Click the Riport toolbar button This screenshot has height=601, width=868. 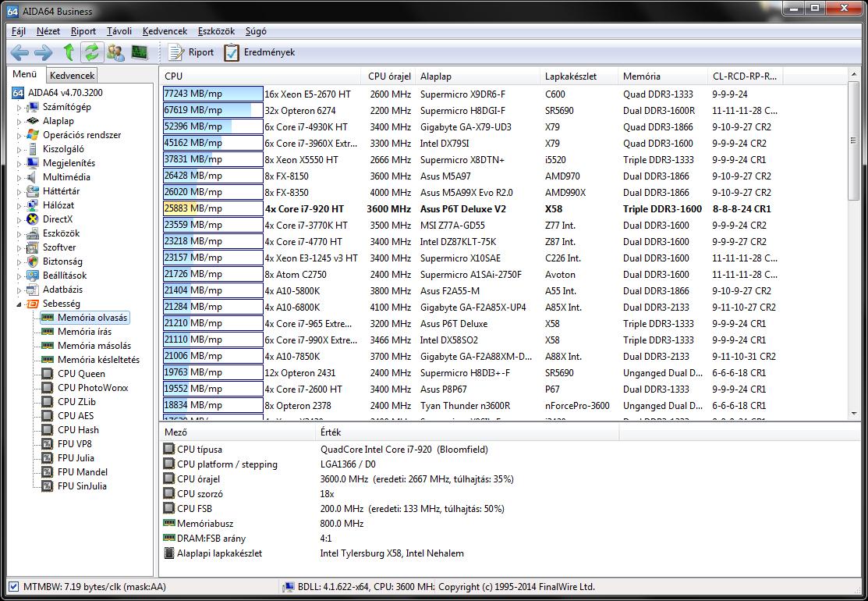(191, 52)
